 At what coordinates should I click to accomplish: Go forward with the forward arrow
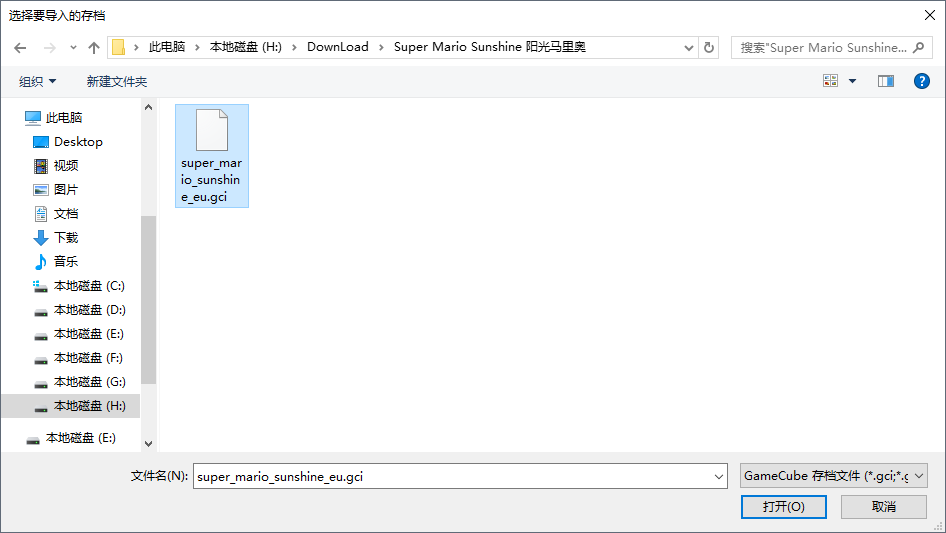pos(49,48)
